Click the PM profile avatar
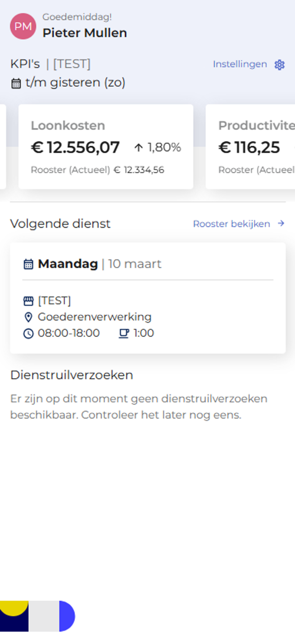 click(23, 26)
